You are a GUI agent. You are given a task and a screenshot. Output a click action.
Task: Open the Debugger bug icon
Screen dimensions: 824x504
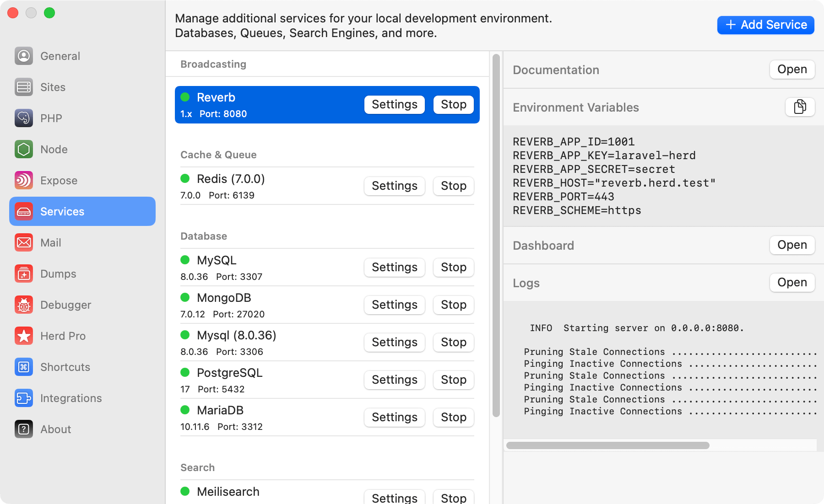pyautogui.click(x=24, y=305)
